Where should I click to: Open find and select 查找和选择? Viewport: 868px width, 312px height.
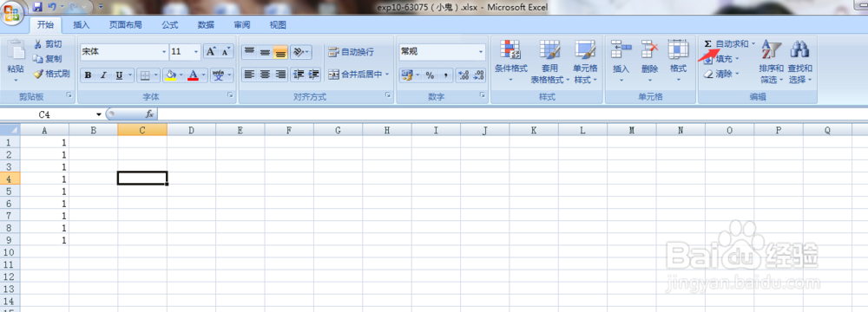[800, 61]
